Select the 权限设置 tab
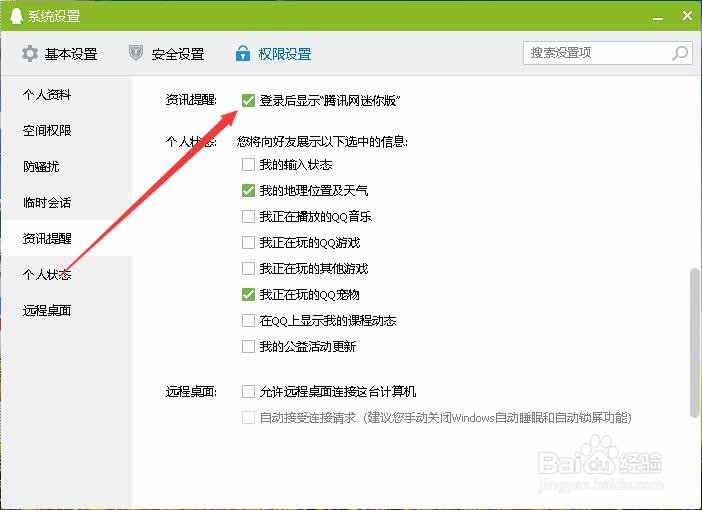The width and height of the screenshot is (702, 510). [273, 54]
